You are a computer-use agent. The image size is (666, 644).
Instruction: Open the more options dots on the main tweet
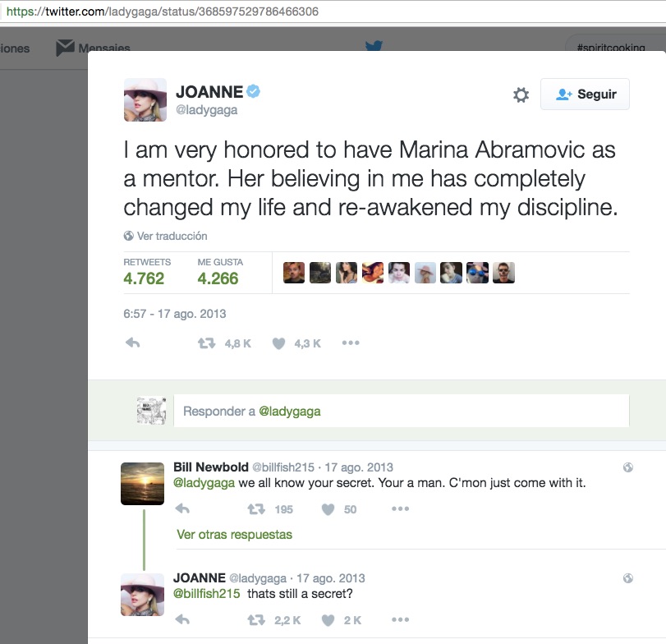pyautogui.click(x=351, y=343)
